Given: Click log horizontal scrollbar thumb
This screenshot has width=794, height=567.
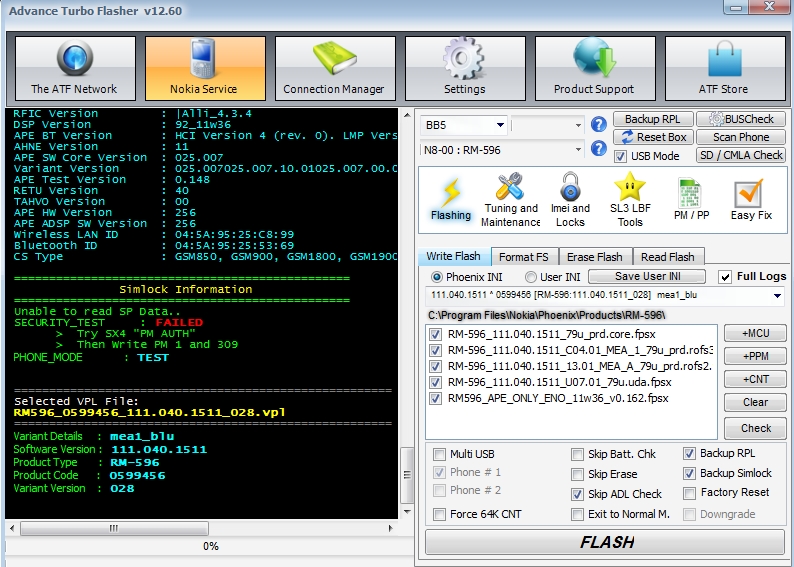Looking at the screenshot, I should coord(114,528).
